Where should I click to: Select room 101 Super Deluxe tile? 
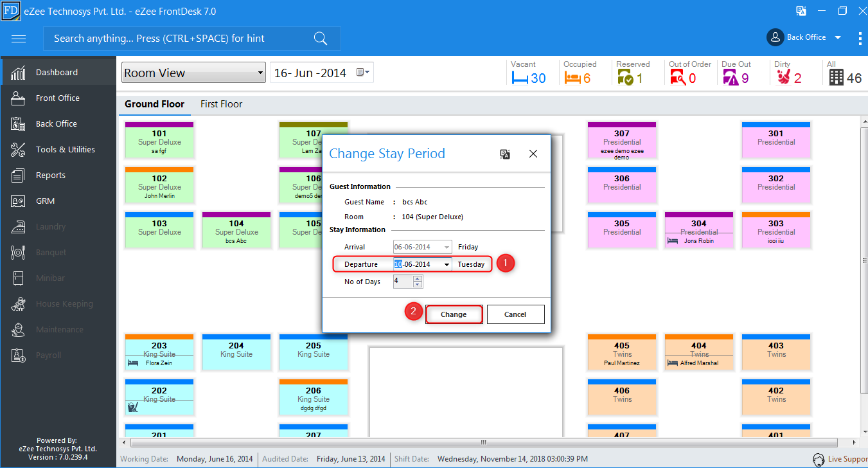coord(159,141)
